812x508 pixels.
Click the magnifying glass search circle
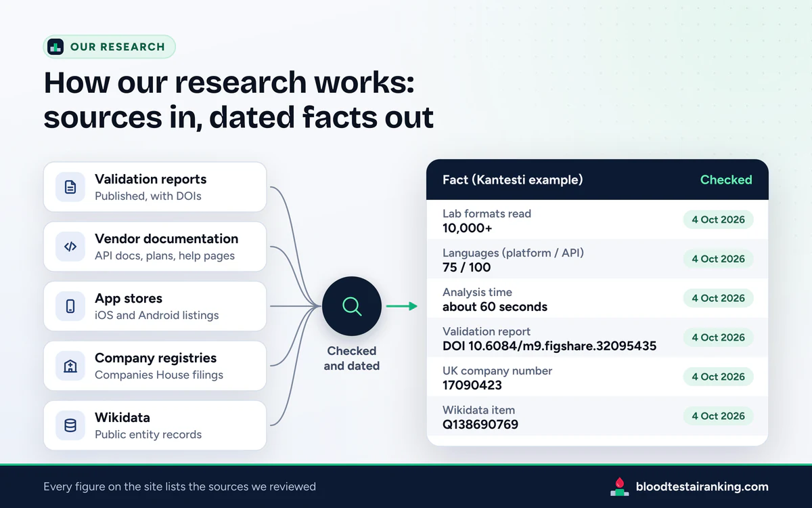(x=352, y=306)
